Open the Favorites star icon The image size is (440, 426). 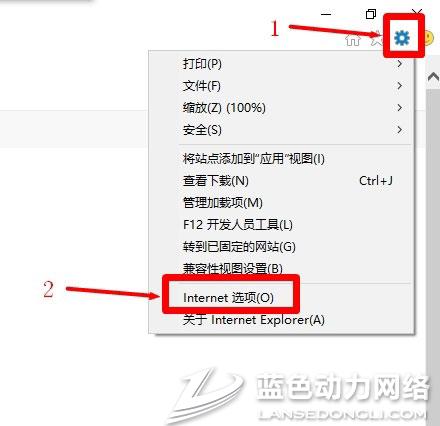pyautogui.click(x=377, y=39)
